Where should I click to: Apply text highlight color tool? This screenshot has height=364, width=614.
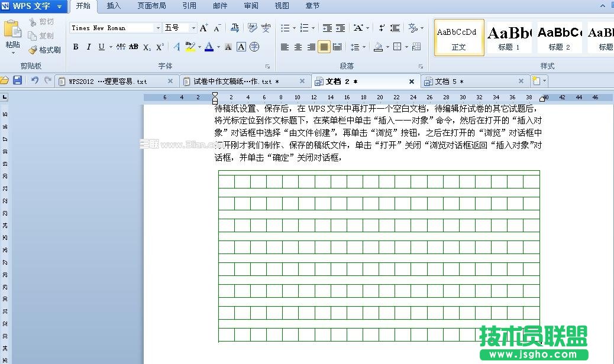(189, 47)
